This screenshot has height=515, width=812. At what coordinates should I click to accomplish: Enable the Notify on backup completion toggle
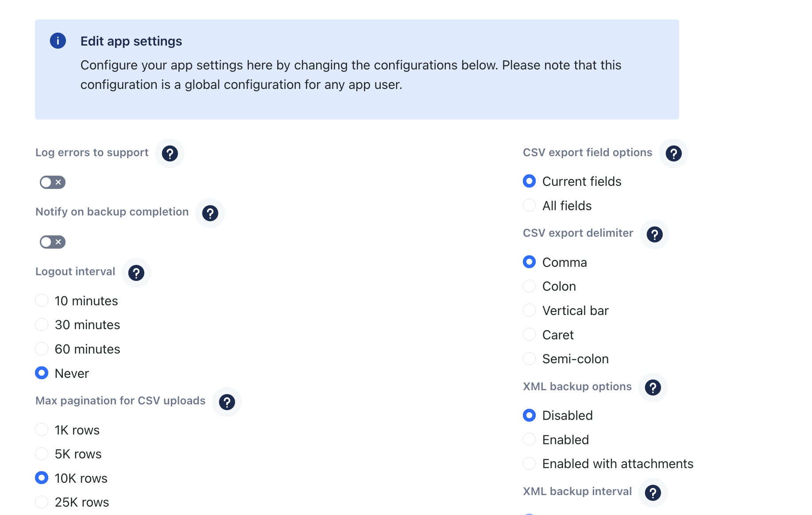point(52,242)
